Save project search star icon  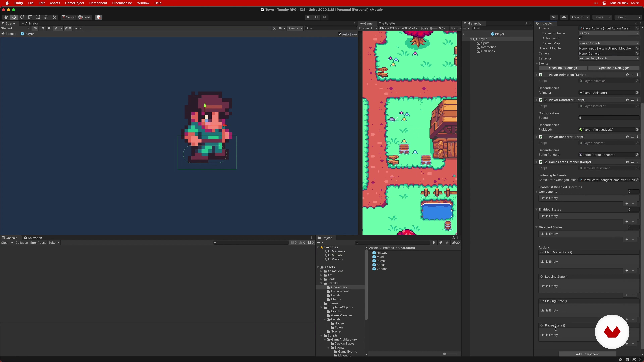click(447, 243)
